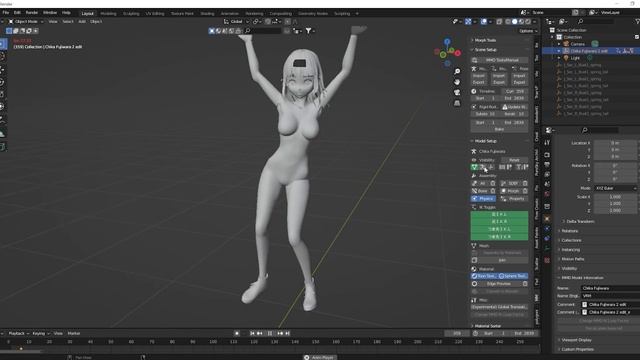Screen dimensions: 640x360
Task: Expand the Motion Paths section
Action: [x=572, y=259]
